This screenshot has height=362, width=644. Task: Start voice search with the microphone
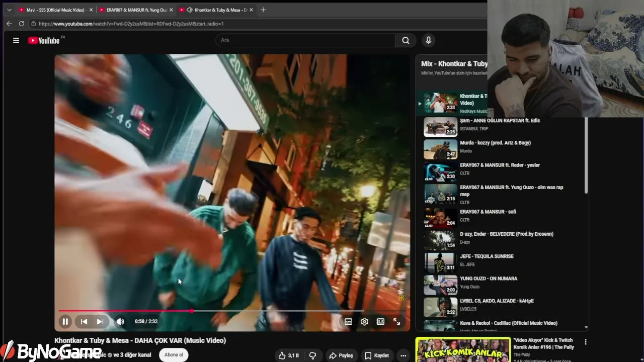pos(428,40)
